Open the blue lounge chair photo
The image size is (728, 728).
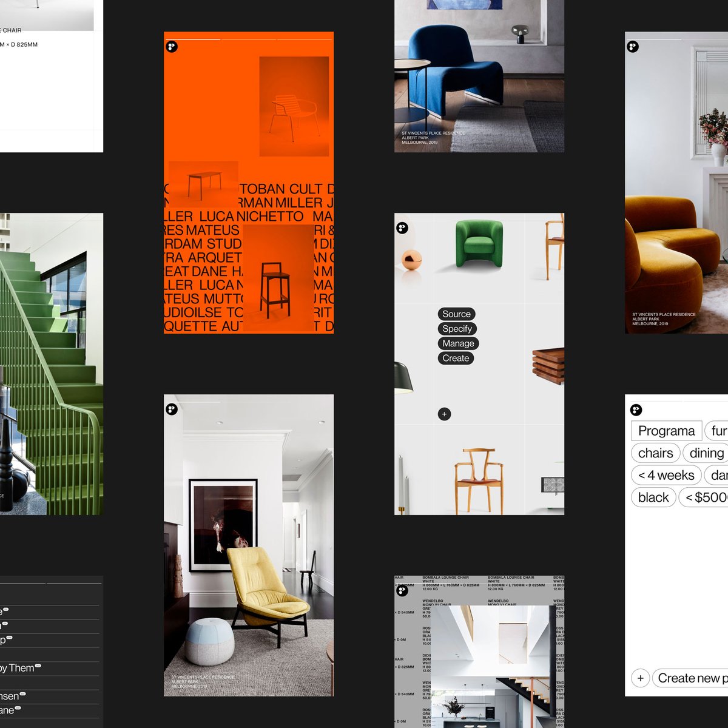[479, 76]
